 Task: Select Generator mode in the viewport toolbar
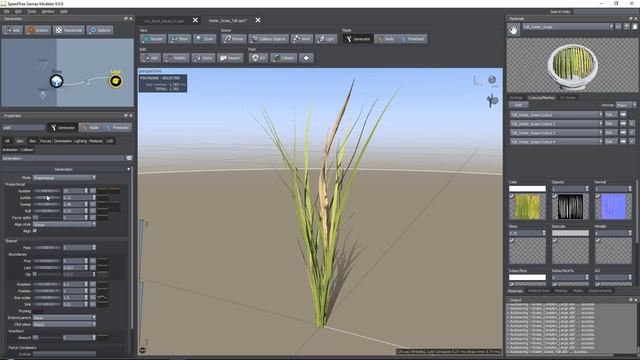pyautogui.click(x=357, y=39)
